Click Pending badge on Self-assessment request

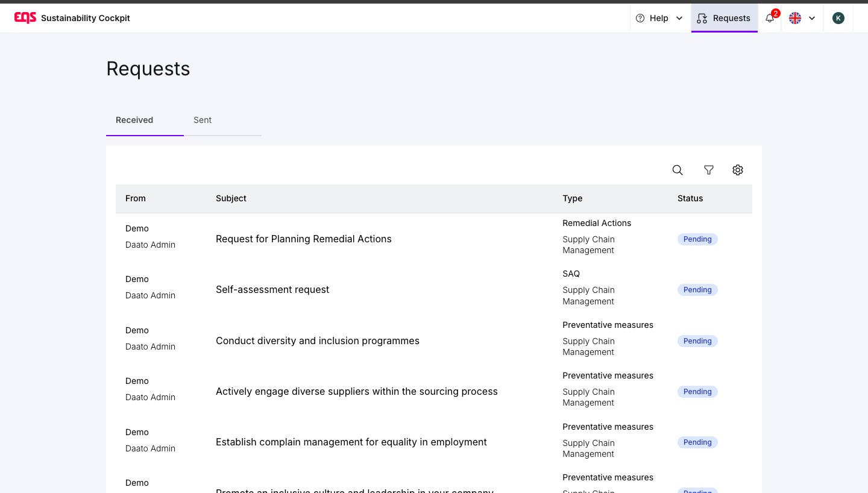point(697,290)
